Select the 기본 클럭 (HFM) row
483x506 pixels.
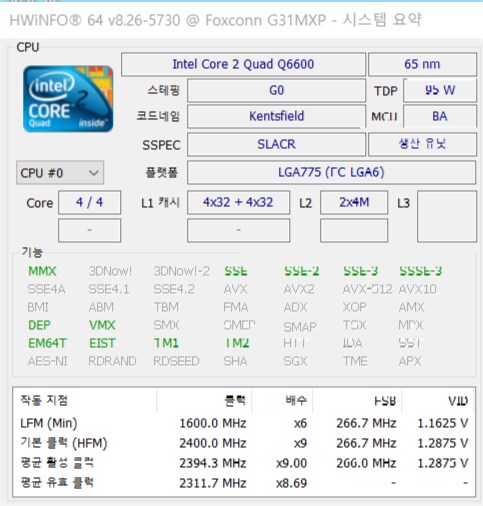tap(244, 443)
